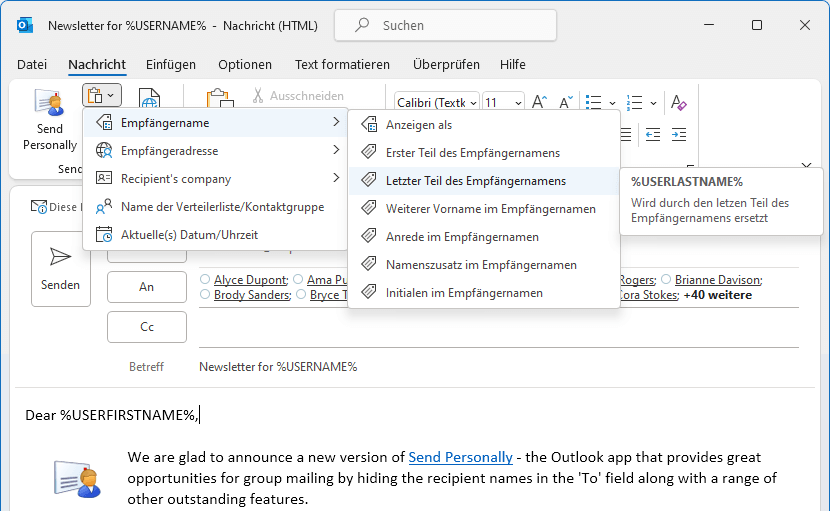This screenshot has height=511, width=830.
Task: Expand the numbered list style arrow
Action: click(x=653, y=103)
